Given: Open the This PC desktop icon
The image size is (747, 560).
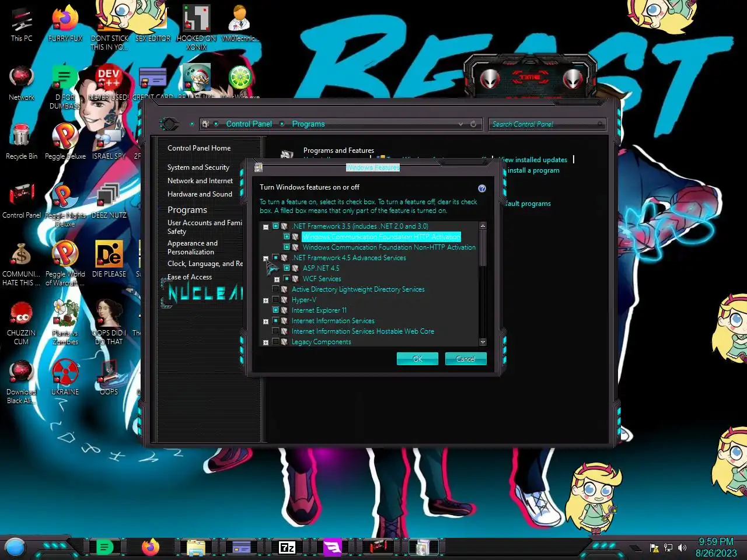Looking at the screenshot, I should [22, 24].
